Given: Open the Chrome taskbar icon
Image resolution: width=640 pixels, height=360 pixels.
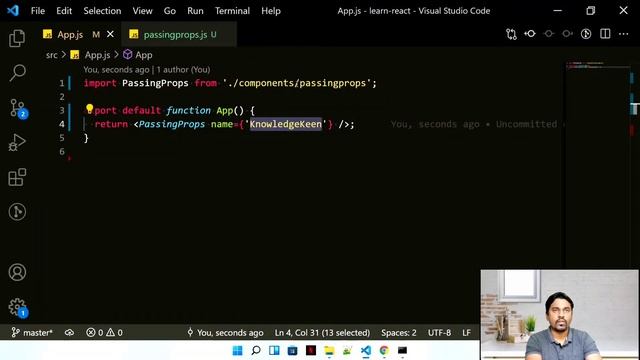Looking at the screenshot, I should (x=384, y=351).
